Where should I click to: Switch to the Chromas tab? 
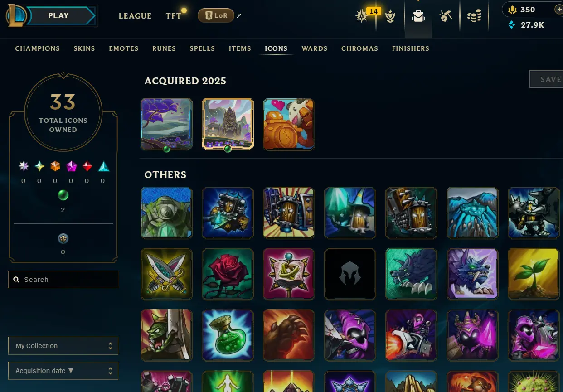click(359, 48)
